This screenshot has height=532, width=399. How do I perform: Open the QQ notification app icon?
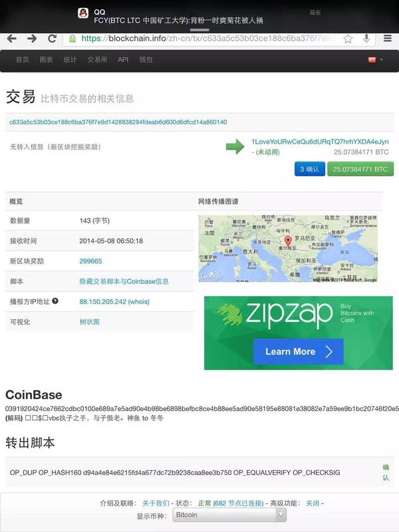(x=83, y=13)
